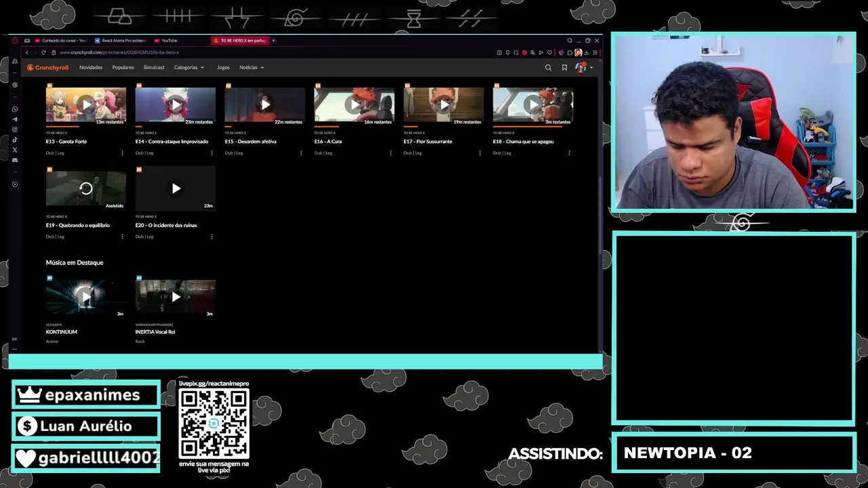868x488 pixels.
Task: Open more options for E15 Desordem afetiva
Action: [301, 153]
